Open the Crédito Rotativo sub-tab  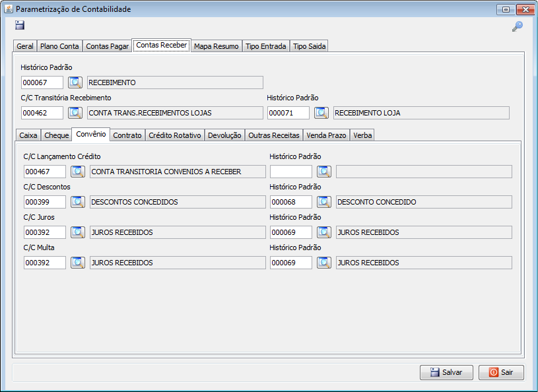pos(175,135)
